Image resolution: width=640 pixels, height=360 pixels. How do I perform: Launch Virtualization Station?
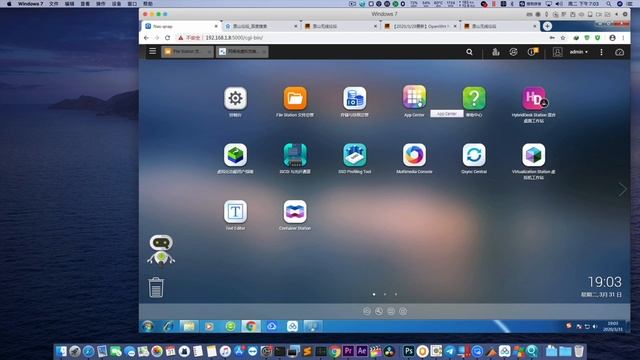point(533,155)
